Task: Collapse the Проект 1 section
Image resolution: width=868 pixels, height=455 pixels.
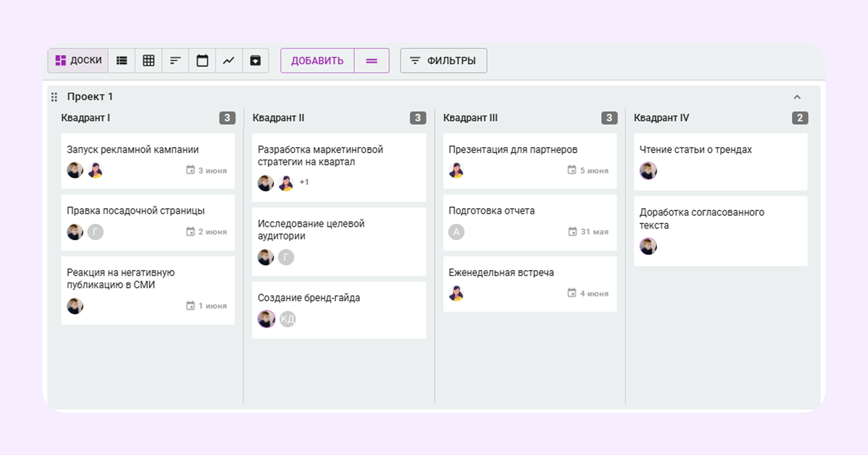Action: 797,97
